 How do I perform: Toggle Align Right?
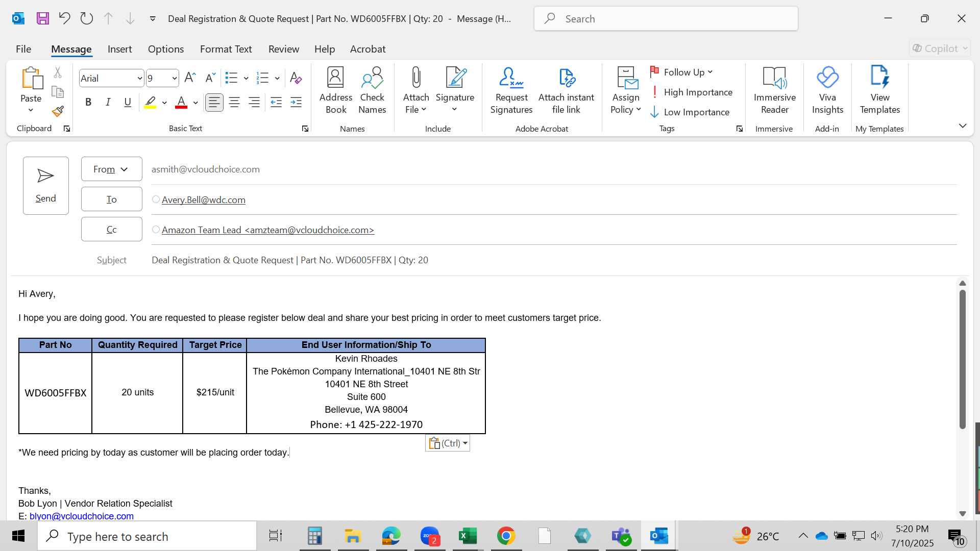click(254, 103)
